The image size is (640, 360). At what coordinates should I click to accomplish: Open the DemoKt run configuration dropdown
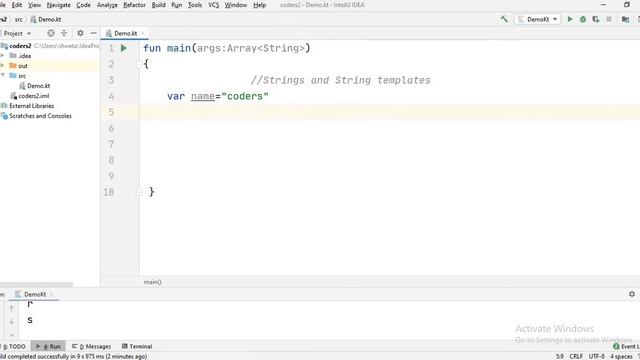pyautogui.click(x=538, y=19)
